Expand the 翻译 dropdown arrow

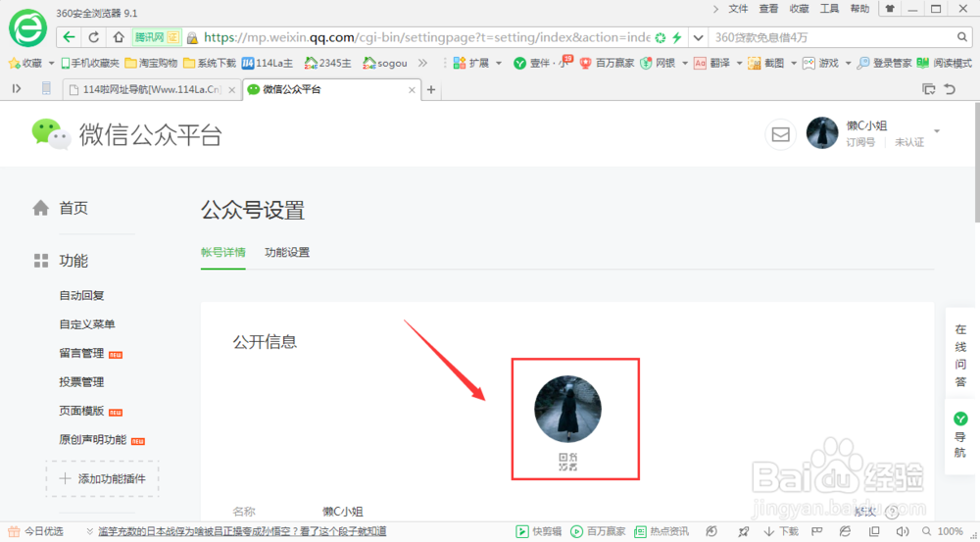tap(739, 63)
